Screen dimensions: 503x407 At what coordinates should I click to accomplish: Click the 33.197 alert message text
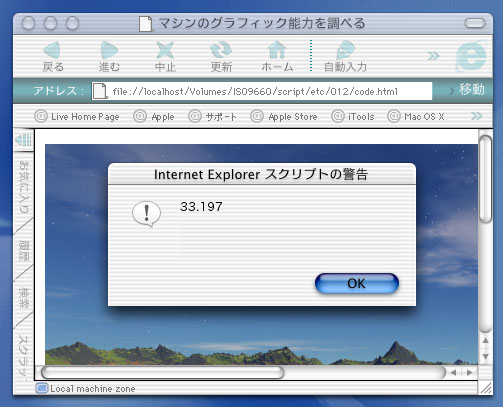coord(201,207)
